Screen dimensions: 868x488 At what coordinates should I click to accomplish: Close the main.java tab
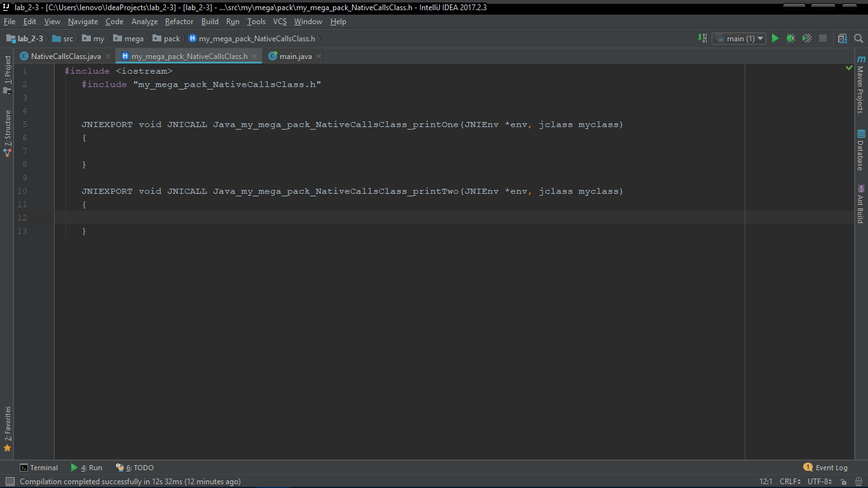[319, 57]
